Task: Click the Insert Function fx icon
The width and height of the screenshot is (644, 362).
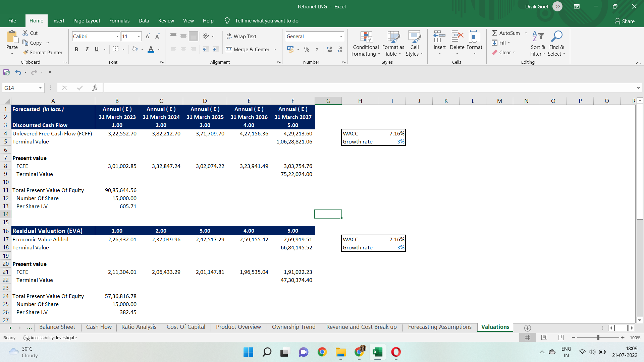Action: click(95, 88)
